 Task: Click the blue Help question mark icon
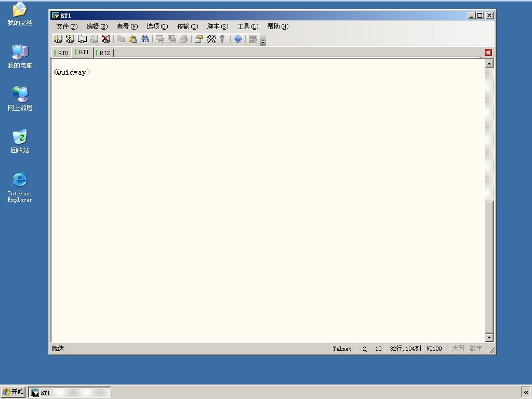coord(238,39)
